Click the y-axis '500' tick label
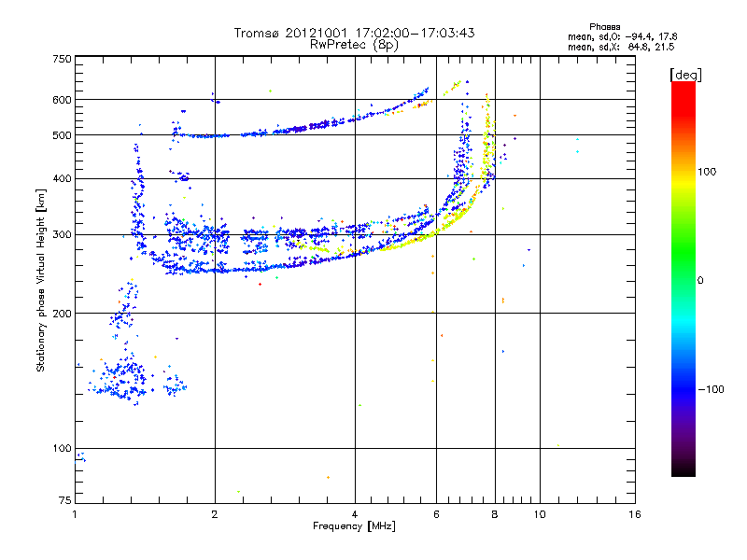The width and height of the screenshot is (747, 560). [x=62, y=135]
